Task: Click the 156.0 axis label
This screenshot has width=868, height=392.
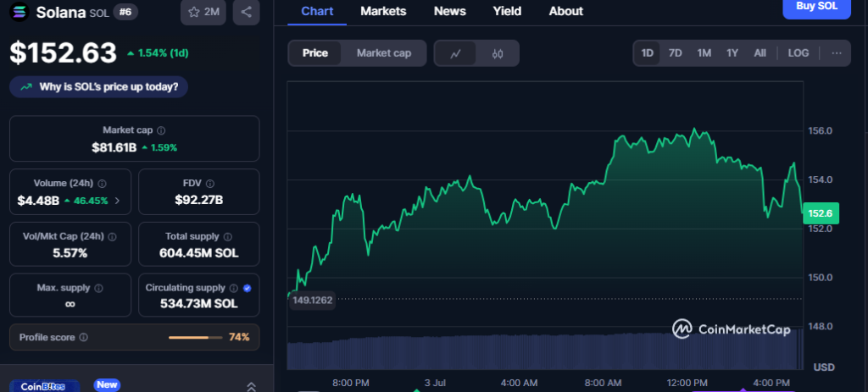Action: click(x=821, y=131)
